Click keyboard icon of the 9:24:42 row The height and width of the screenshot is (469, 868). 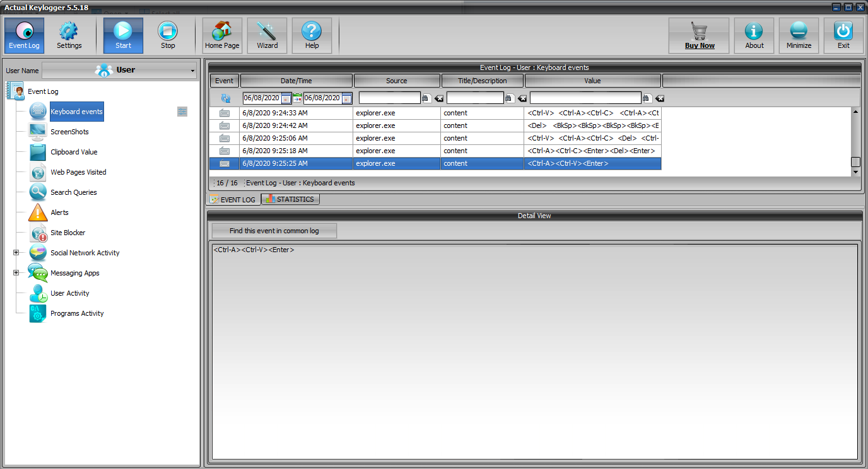pyautogui.click(x=225, y=125)
